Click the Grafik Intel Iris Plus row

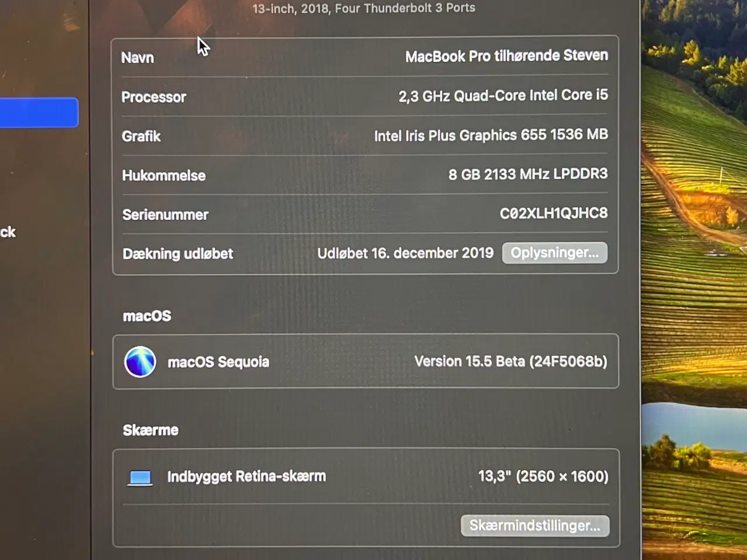coord(365,135)
